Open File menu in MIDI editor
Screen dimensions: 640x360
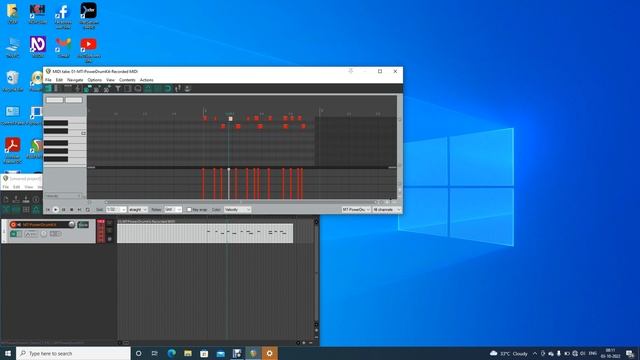48,80
